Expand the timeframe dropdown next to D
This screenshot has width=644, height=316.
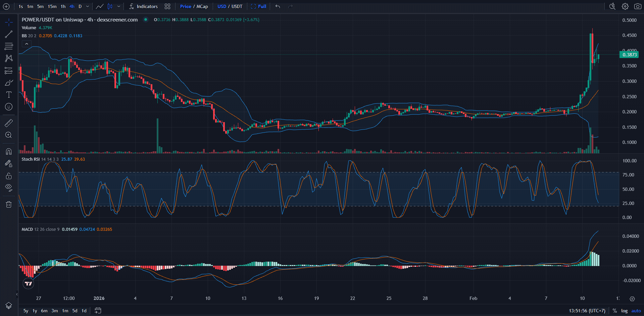click(88, 6)
